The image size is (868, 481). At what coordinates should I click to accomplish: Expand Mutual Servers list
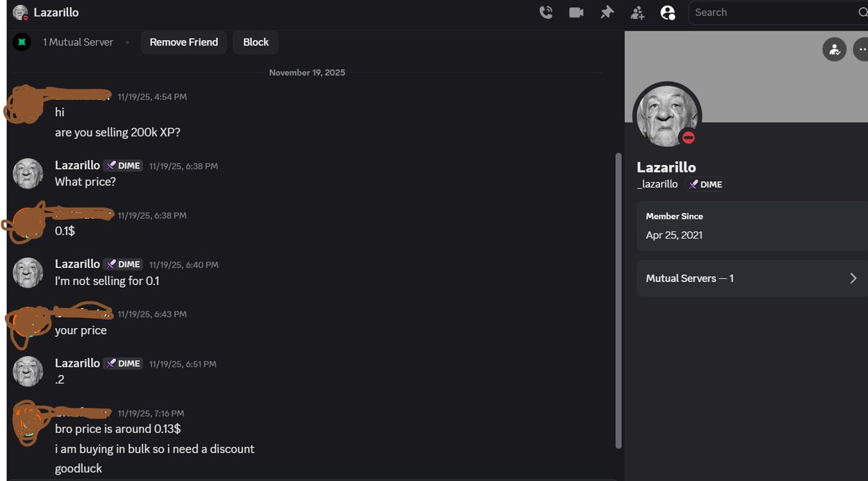[752, 278]
